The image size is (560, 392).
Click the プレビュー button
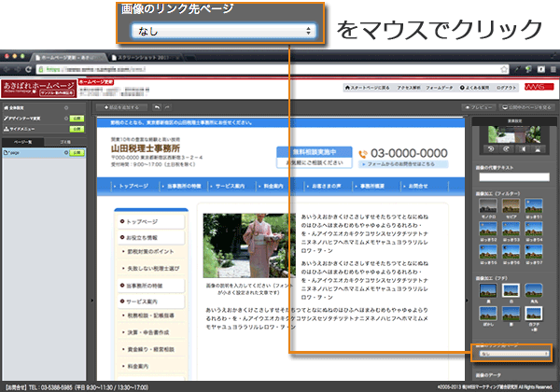point(483,108)
